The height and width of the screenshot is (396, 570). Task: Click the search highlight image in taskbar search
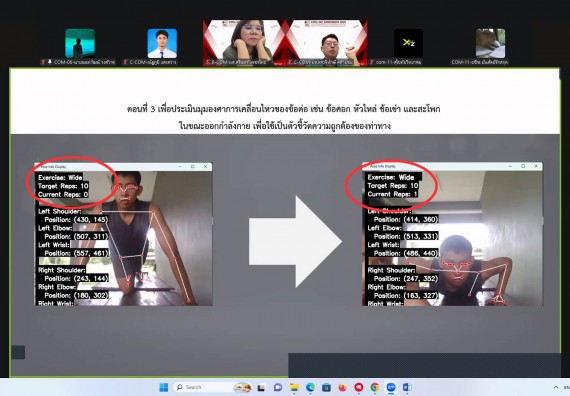click(242, 387)
